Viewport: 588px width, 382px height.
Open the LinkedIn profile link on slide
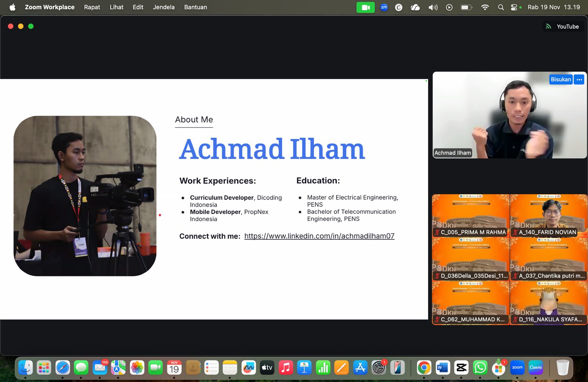tap(319, 236)
